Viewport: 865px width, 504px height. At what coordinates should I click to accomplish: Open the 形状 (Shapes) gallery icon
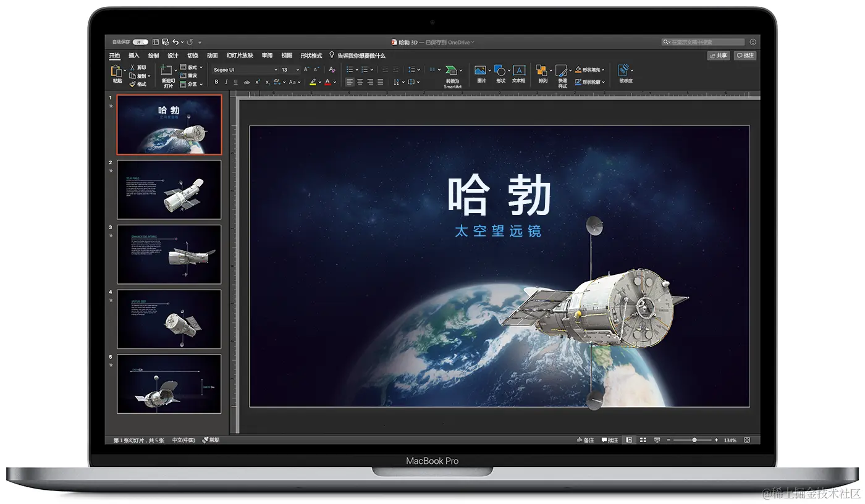click(x=500, y=70)
